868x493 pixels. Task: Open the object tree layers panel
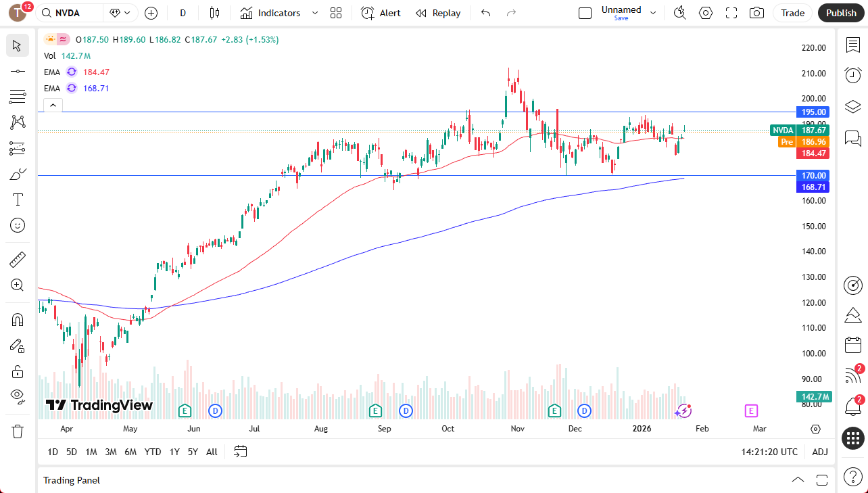click(853, 106)
